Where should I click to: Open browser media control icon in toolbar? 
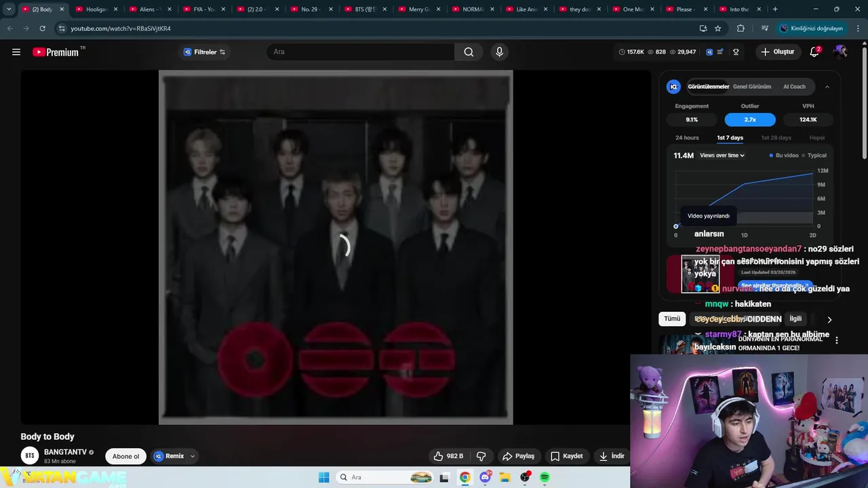coord(765,28)
